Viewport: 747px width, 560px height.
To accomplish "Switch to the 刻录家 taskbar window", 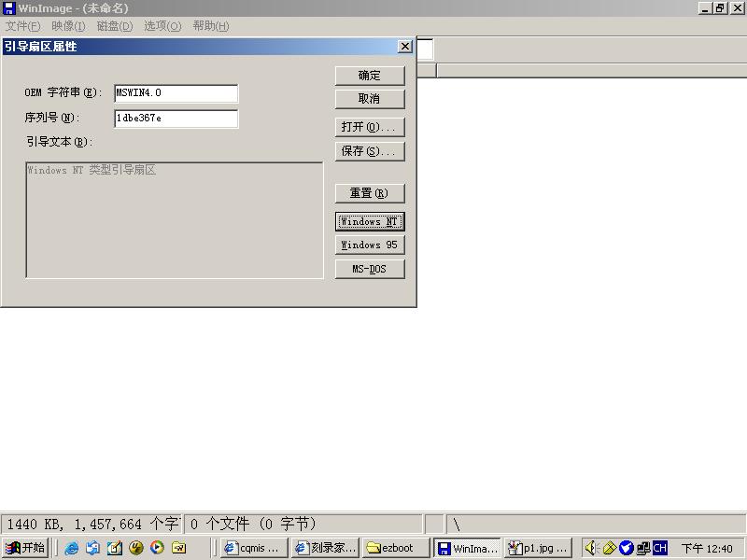I will (x=325, y=548).
